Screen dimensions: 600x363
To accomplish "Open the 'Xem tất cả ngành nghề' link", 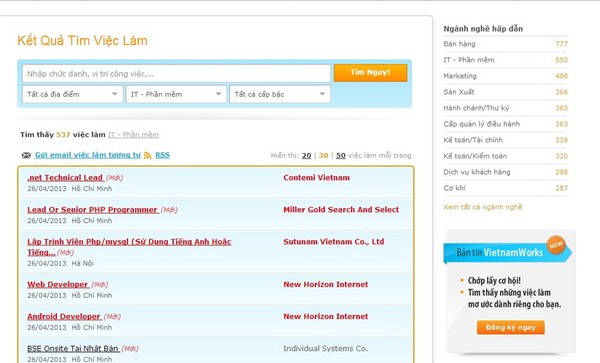I will pos(483,207).
